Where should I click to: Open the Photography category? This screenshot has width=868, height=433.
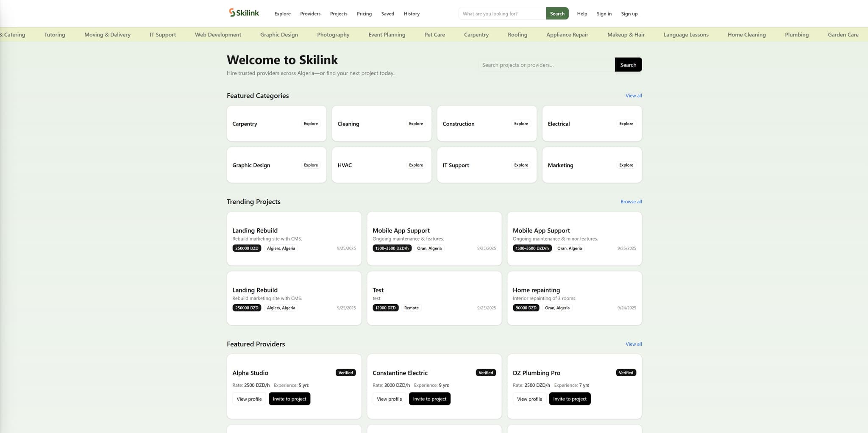click(333, 34)
